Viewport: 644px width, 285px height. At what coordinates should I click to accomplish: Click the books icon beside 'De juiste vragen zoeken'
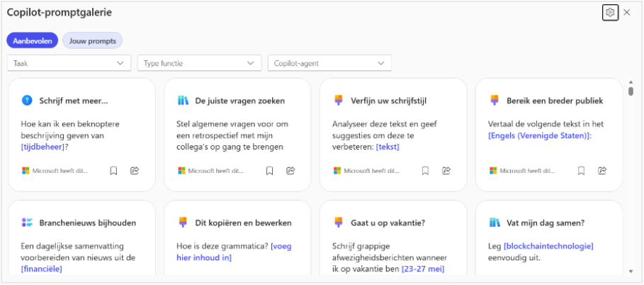(183, 101)
